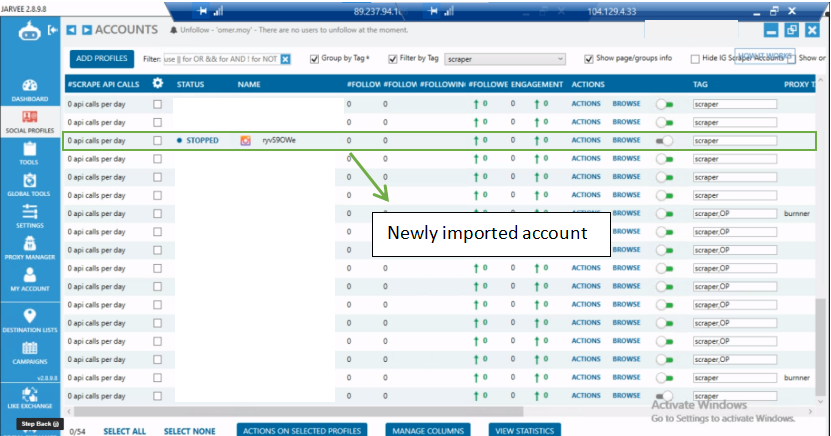The width and height of the screenshot is (831, 436).
Task: Toggle the Group by Tag checkbox
Action: (314, 59)
